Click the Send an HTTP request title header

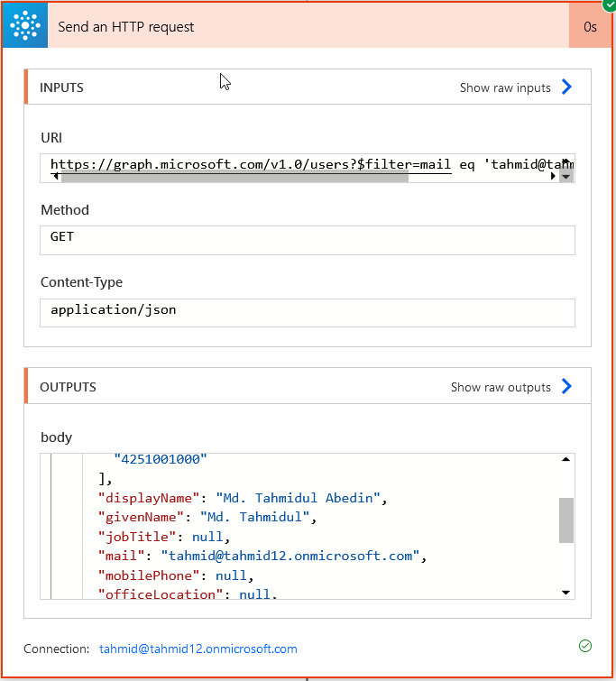126,27
